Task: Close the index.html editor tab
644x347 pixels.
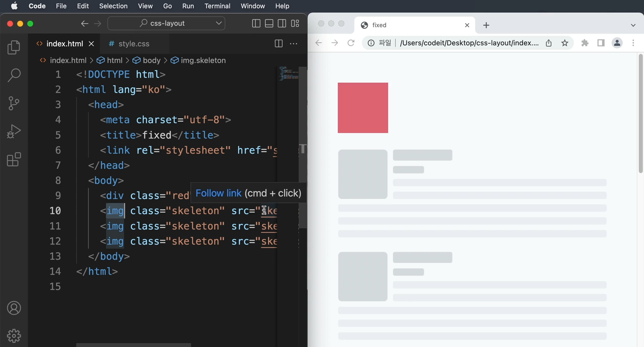Action: point(91,44)
